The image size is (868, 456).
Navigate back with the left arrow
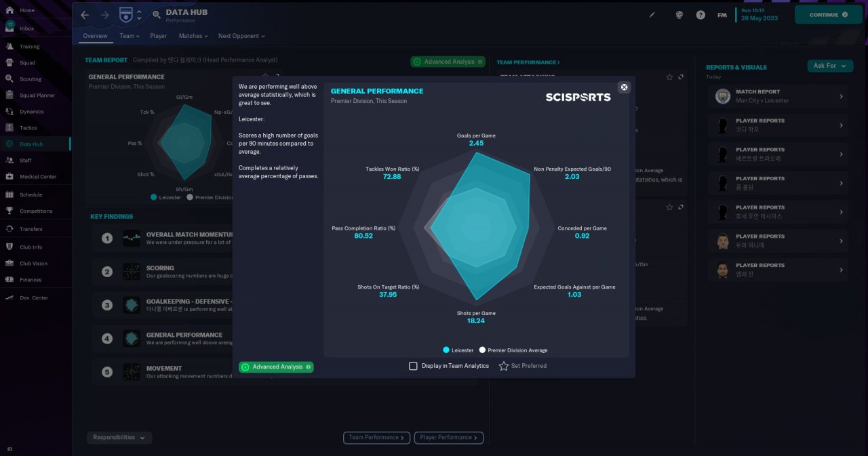coord(85,15)
